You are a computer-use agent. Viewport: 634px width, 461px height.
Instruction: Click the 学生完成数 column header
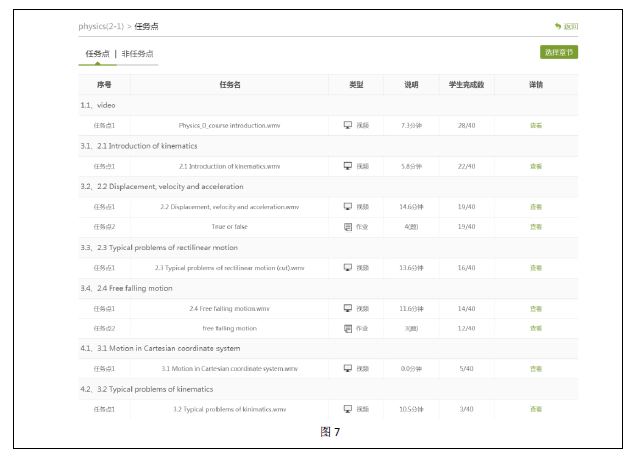[466, 85]
